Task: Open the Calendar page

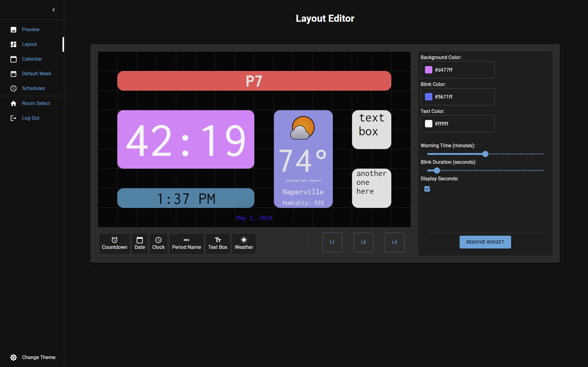Action: pos(32,59)
